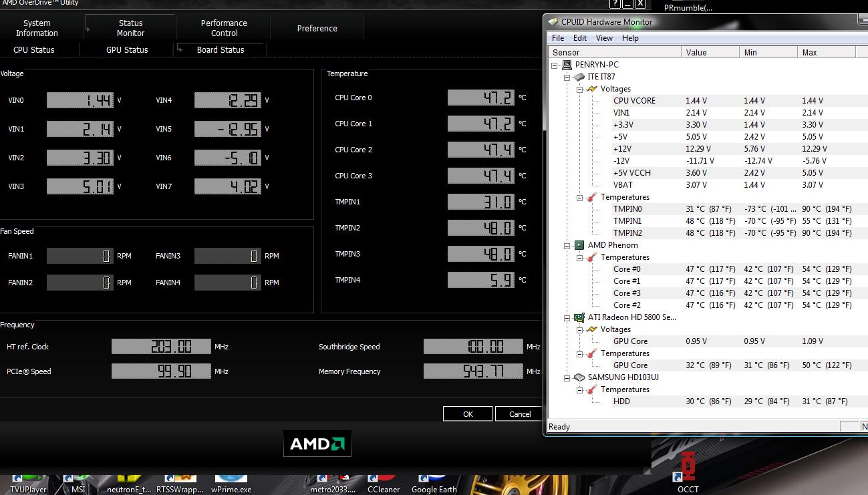Click the Max column header
The width and height of the screenshot is (868, 495).
click(827, 52)
